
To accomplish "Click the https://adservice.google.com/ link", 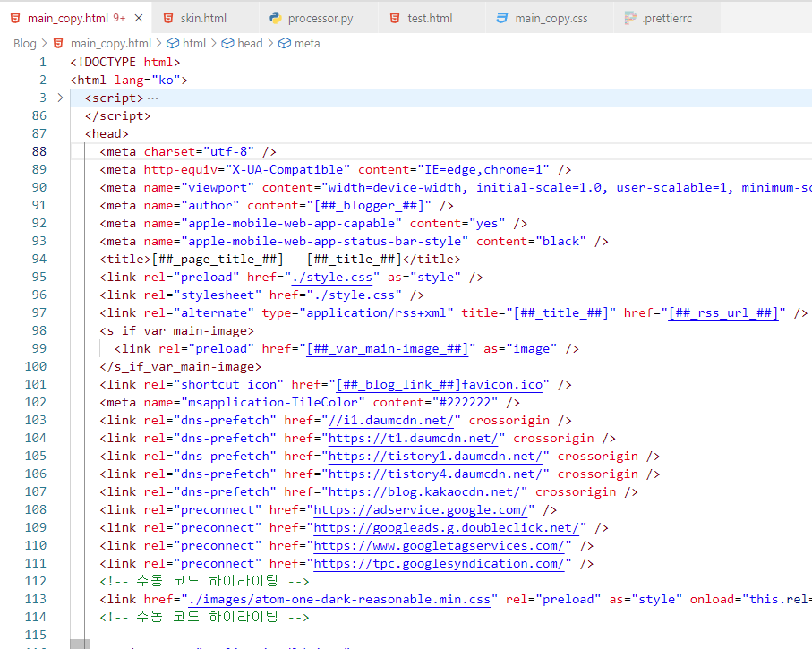I will point(421,509).
